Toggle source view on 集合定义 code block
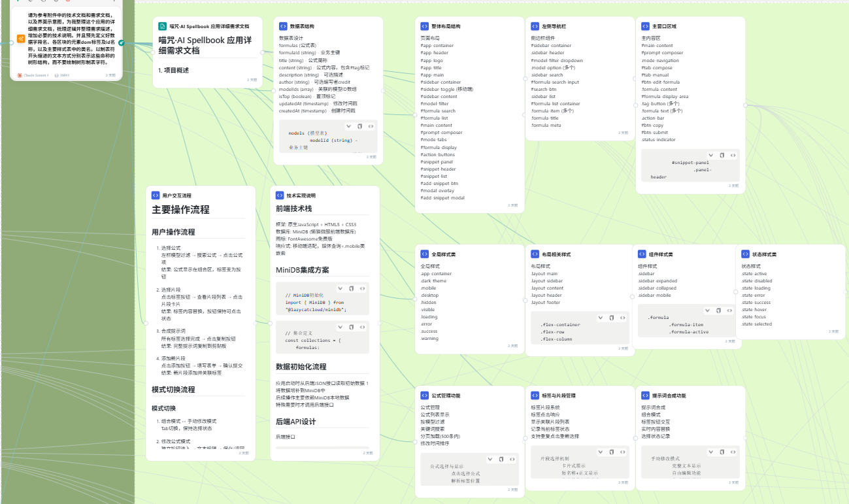 coord(362,327)
